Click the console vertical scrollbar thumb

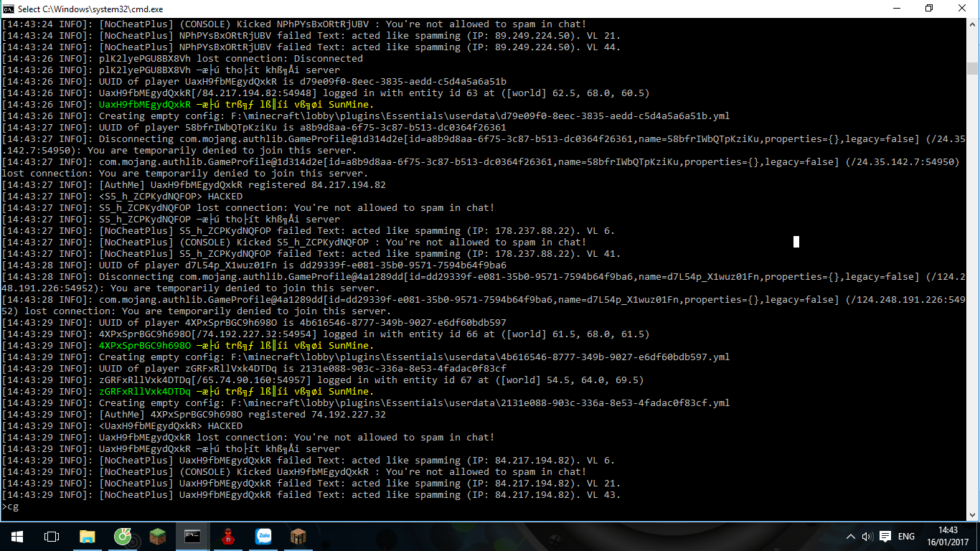pos(973,68)
